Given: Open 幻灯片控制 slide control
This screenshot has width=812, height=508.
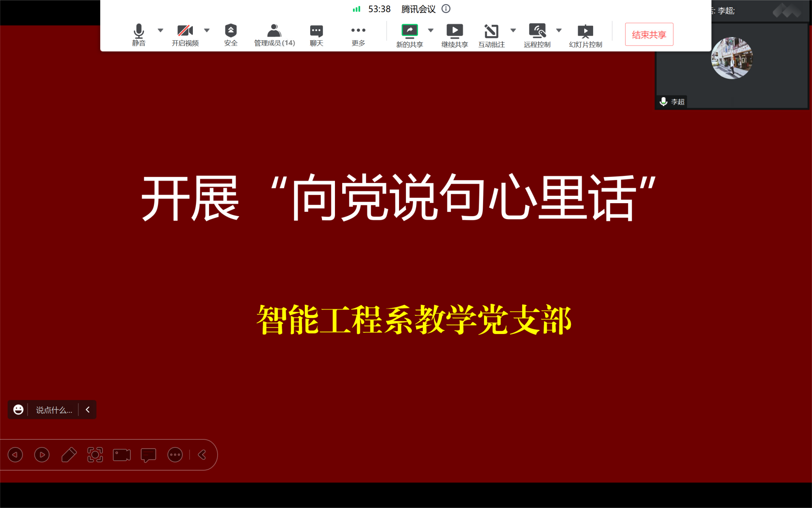Looking at the screenshot, I should tap(585, 36).
